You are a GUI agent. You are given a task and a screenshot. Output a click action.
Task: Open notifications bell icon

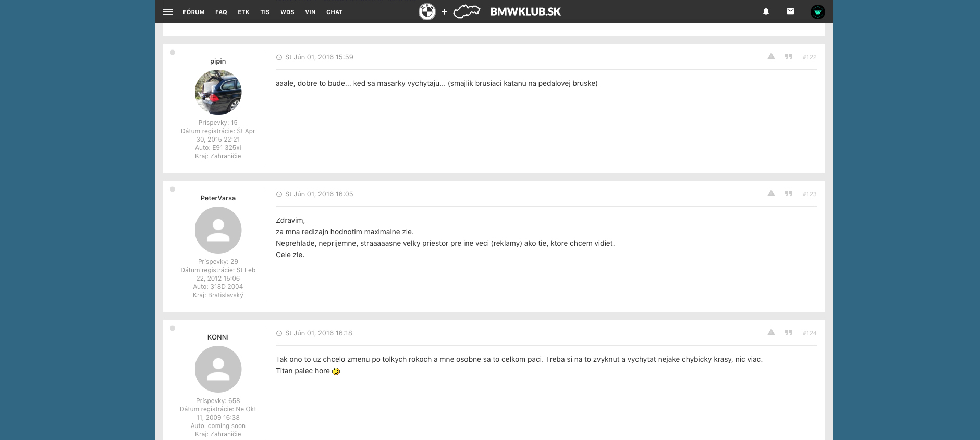pyautogui.click(x=766, y=11)
